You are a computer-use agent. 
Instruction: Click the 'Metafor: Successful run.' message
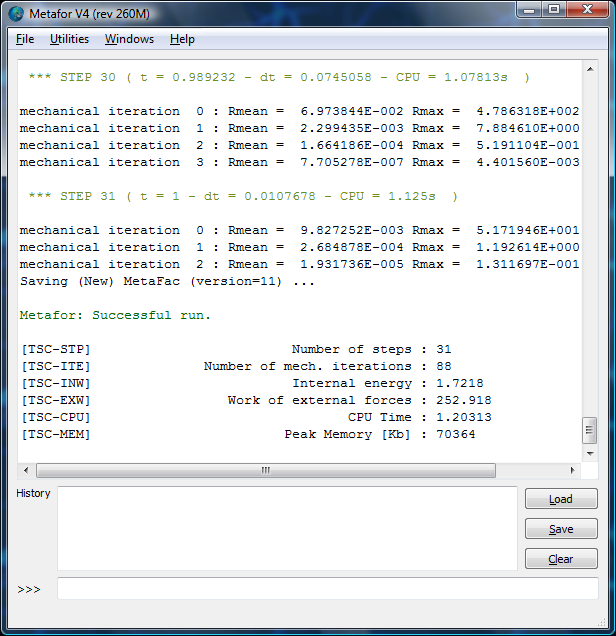[x=116, y=315]
